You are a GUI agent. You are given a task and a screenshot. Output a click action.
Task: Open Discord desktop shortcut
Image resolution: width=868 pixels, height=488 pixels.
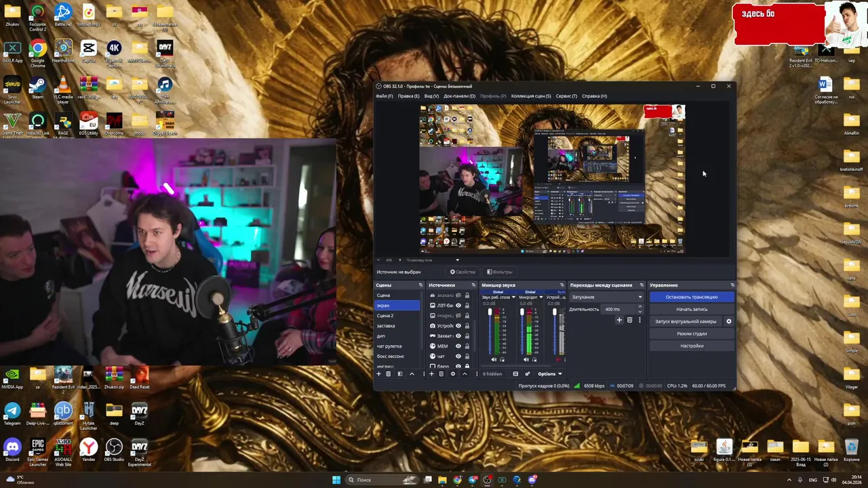(x=12, y=451)
